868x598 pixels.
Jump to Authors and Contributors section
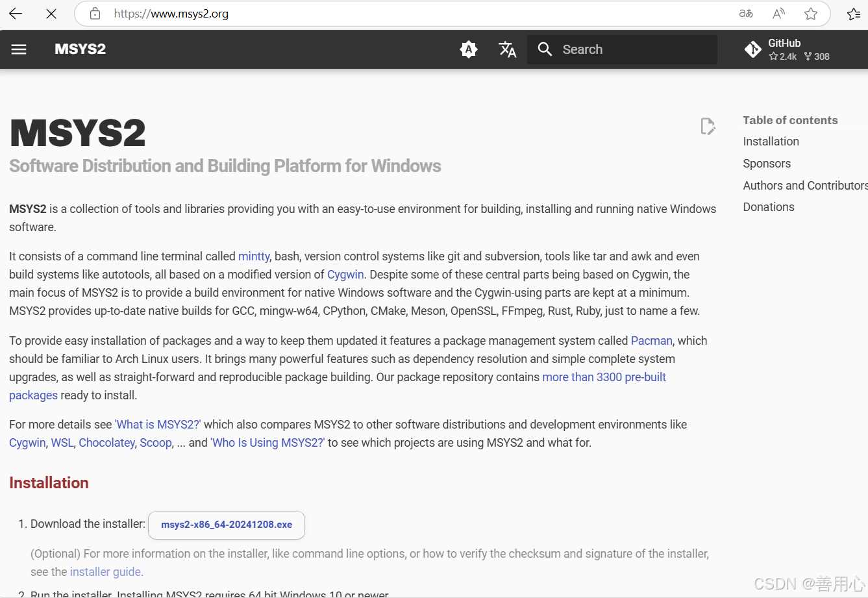[x=805, y=186]
